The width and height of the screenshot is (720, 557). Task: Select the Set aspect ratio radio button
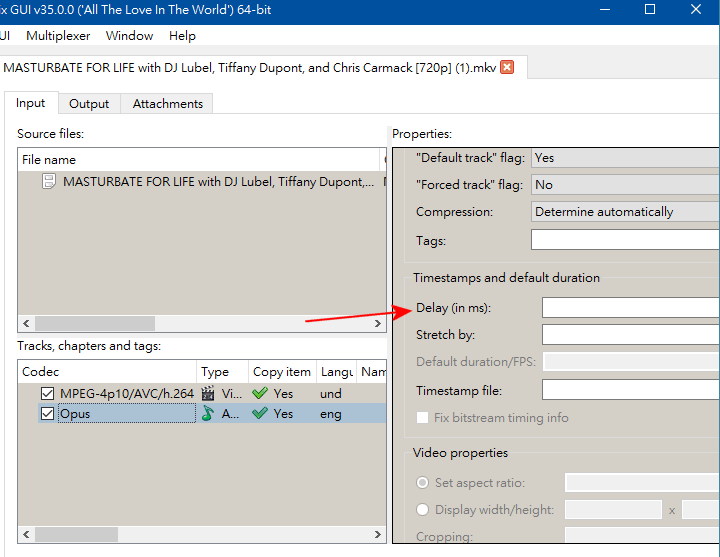422,483
